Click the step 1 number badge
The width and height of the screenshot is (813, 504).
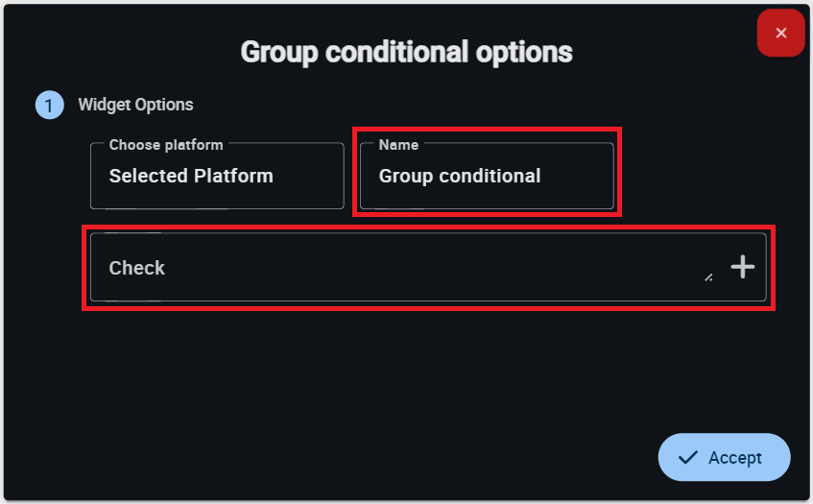49,106
